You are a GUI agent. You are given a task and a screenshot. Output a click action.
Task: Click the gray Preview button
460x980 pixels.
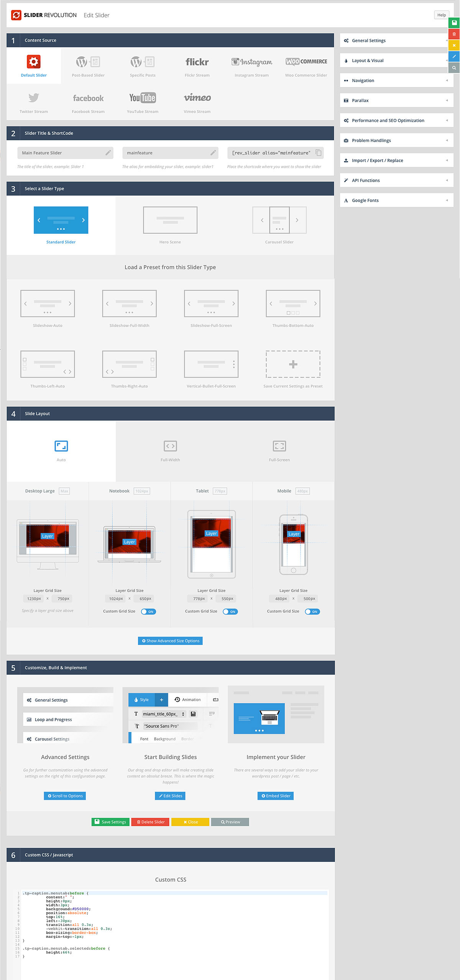[x=230, y=822]
